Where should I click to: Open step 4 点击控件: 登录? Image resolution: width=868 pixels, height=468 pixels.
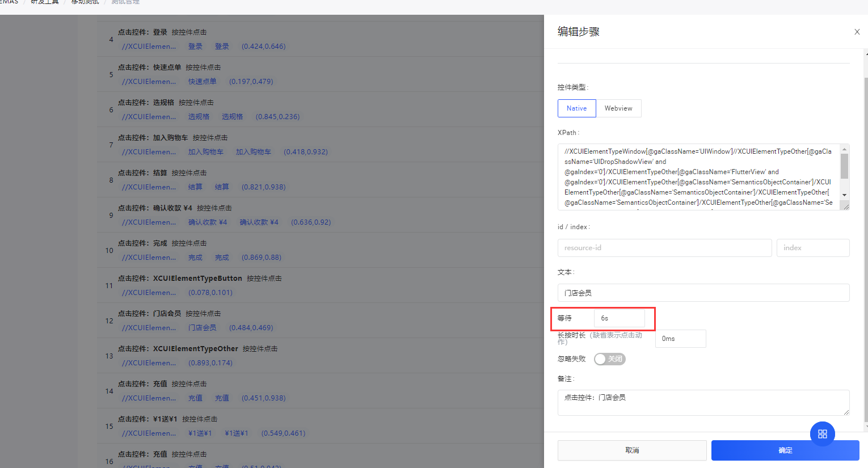(x=321, y=39)
